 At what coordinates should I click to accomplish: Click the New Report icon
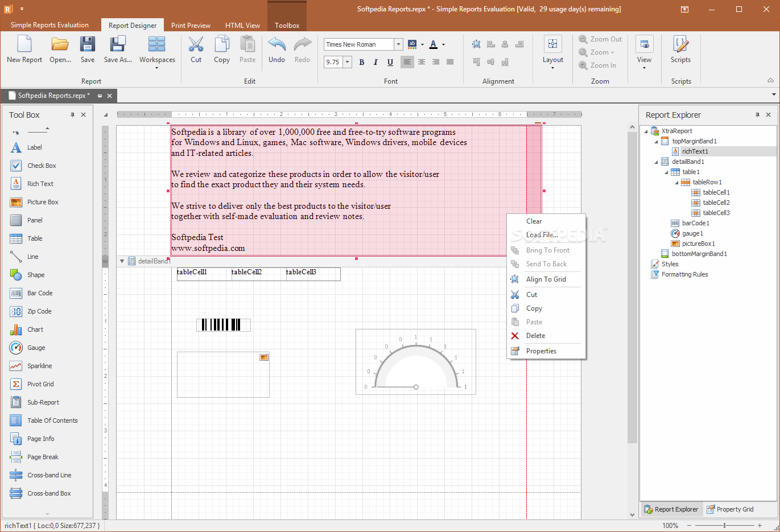24,44
